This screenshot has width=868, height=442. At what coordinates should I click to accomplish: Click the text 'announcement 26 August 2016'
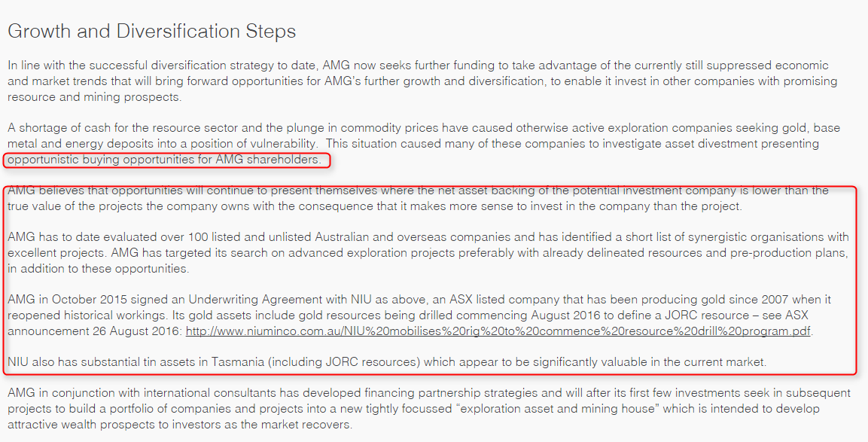(x=94, y=332)
